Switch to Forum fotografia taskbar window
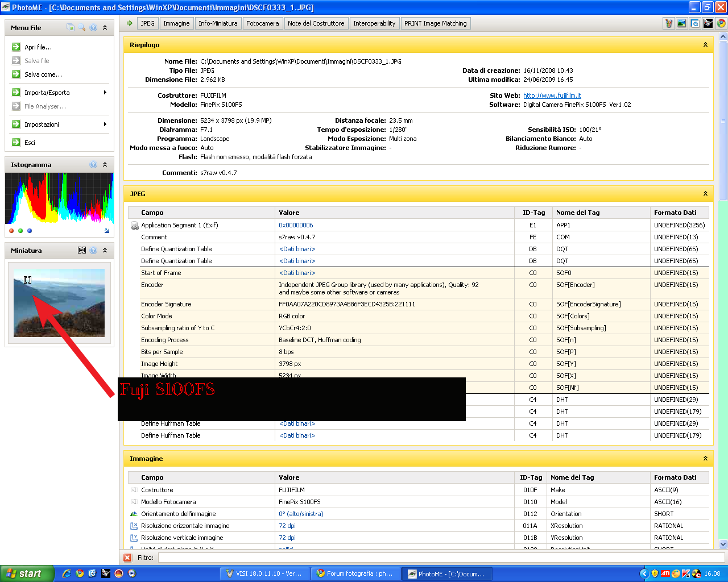This screenshot has width=728, height=582. coord(356,573)
